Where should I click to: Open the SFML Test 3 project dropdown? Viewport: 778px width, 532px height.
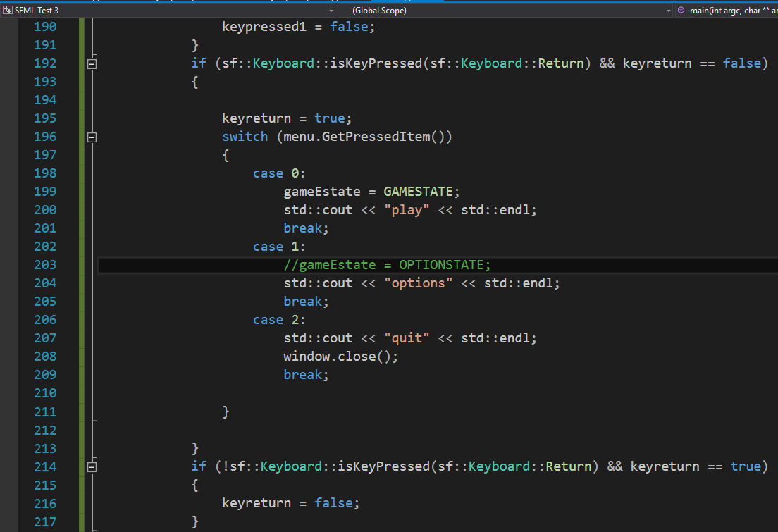(x=331, y=11)
